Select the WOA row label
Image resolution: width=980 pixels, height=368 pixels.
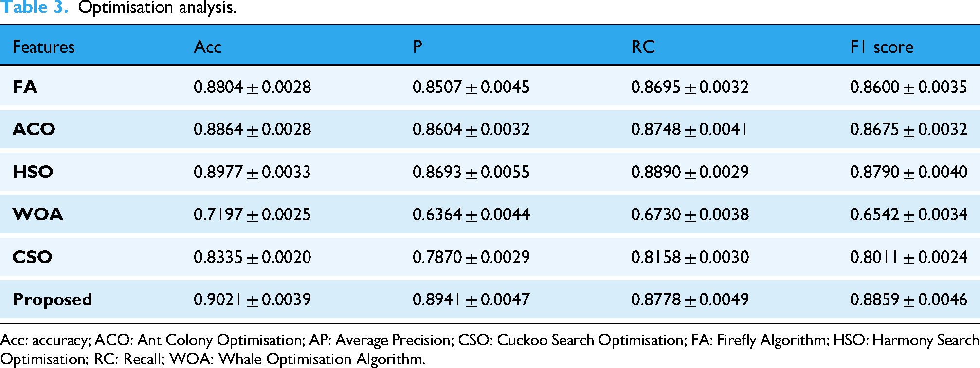38,214
